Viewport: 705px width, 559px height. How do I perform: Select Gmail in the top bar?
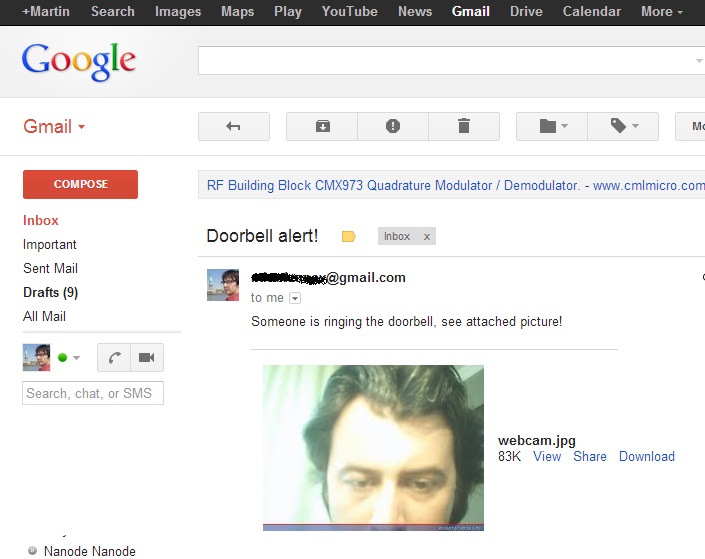tap(471, 11)
